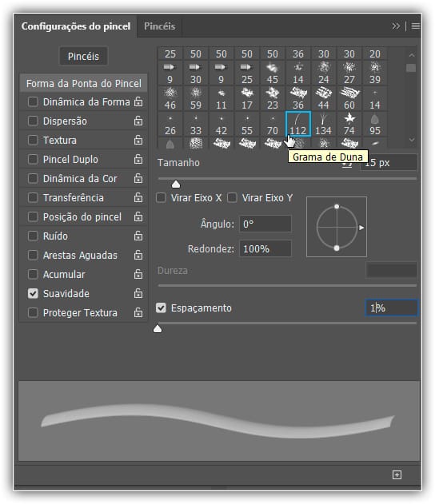Select the 26 brush tip
The width and height of the screenshot is (435, 504).
coord(170,124)
